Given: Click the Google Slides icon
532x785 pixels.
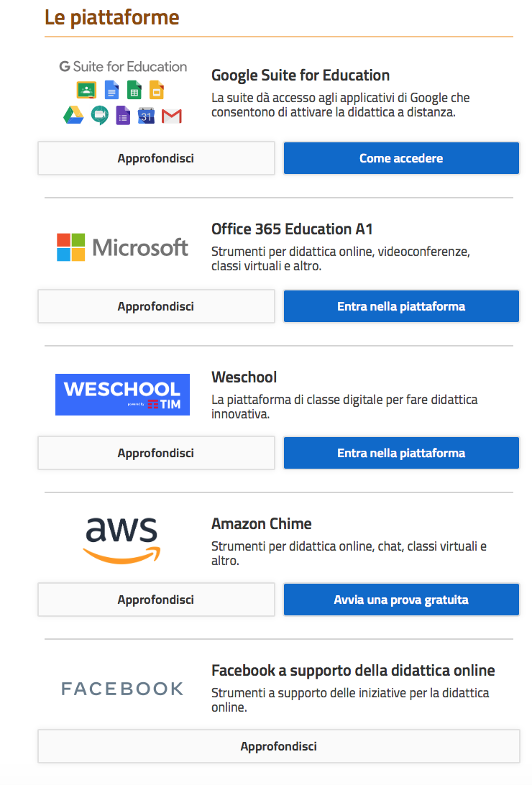Looking at the screenshot, I should 157,90.
